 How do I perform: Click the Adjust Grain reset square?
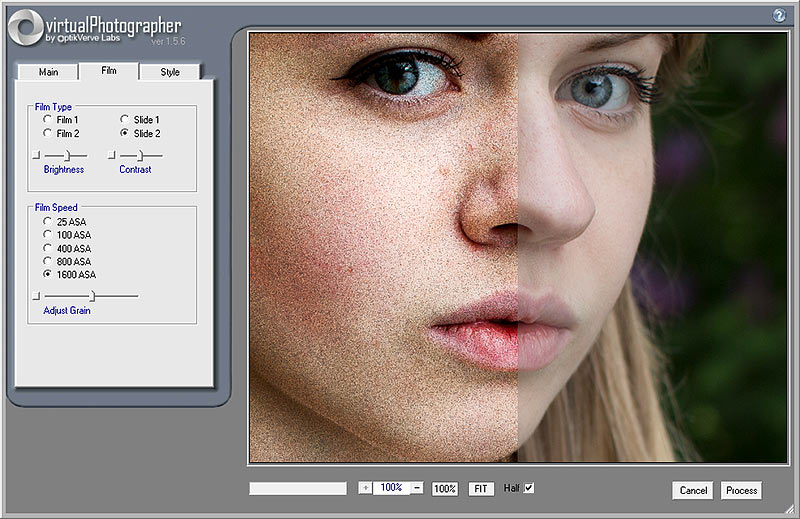pyautogui.click(x=36, y=296)
